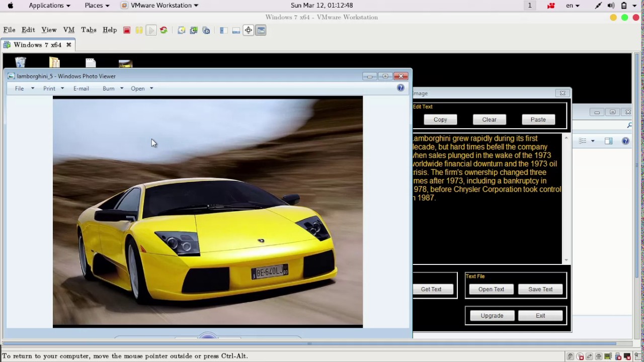644x362 pixels.
Task: Open the VMware Edit menu
Action: click(28, 30)
